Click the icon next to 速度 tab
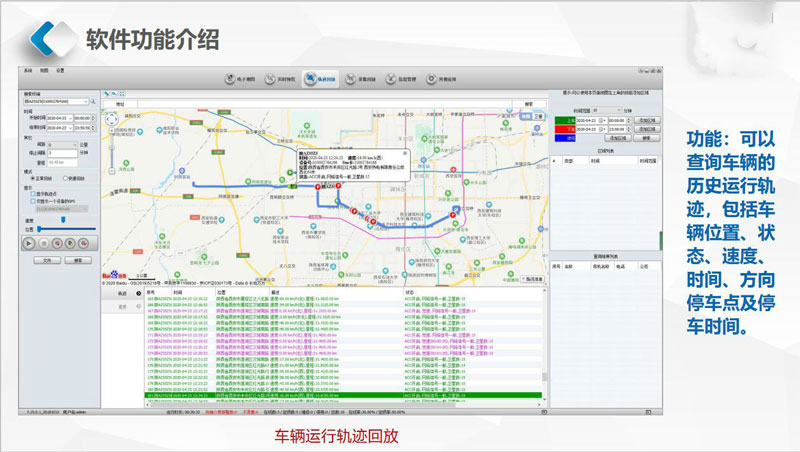Viewport: 800px width, 452px height. [138, 307]
